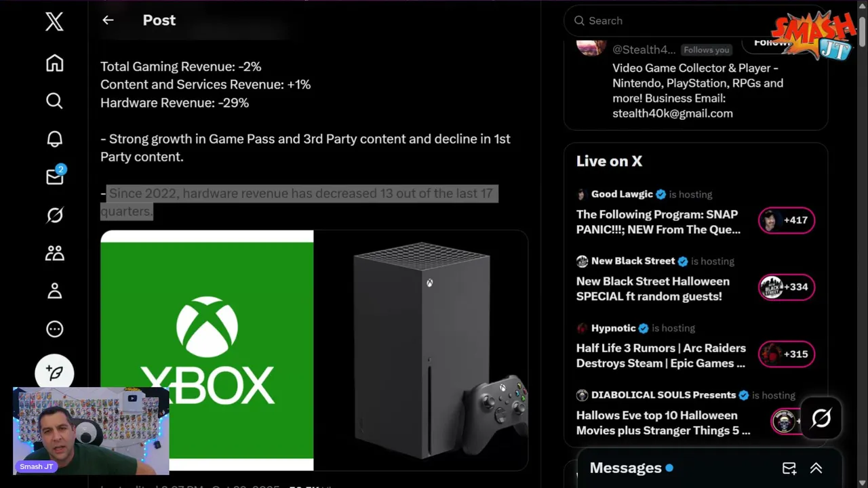Expand the Messages drawer with double chevron
The width and height of the screenshot is (868, 488).
tap(816, 468)
